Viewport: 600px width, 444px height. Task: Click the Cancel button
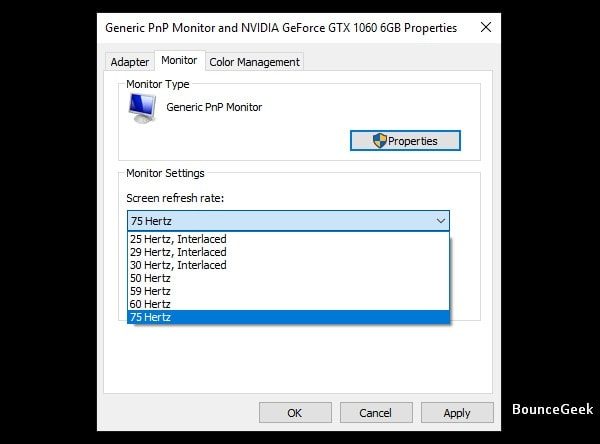tap(376, 413)
